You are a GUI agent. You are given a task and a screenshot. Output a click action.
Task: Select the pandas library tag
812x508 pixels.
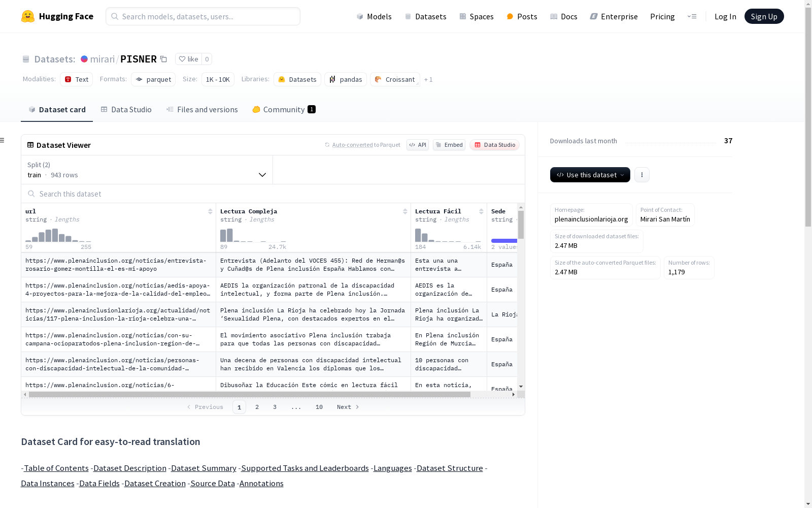[346, 79]
